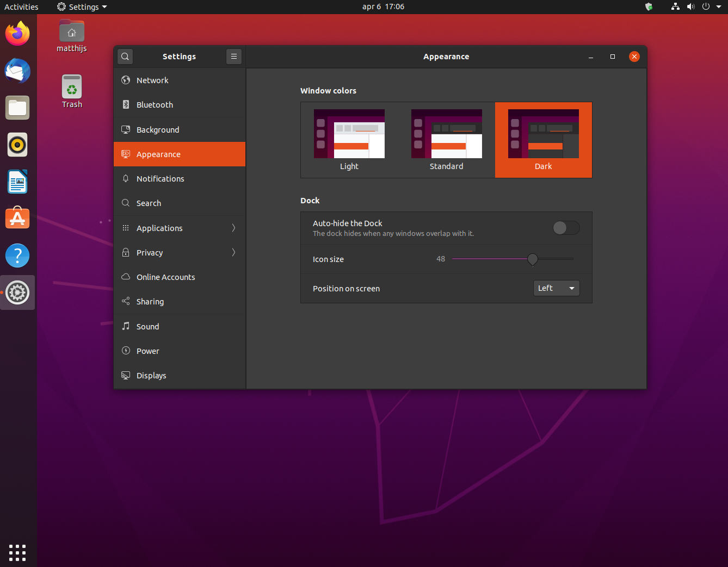728x567 pixels.
Task: Select the Standard window color theme
Action: click(x=446, y=140)
